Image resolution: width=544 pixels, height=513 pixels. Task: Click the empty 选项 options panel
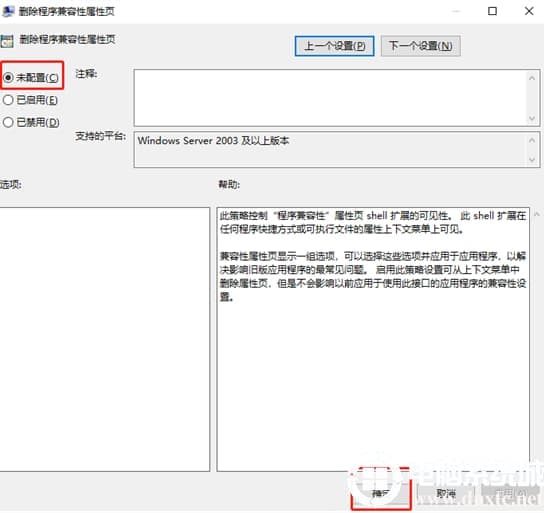coord(104,339)
